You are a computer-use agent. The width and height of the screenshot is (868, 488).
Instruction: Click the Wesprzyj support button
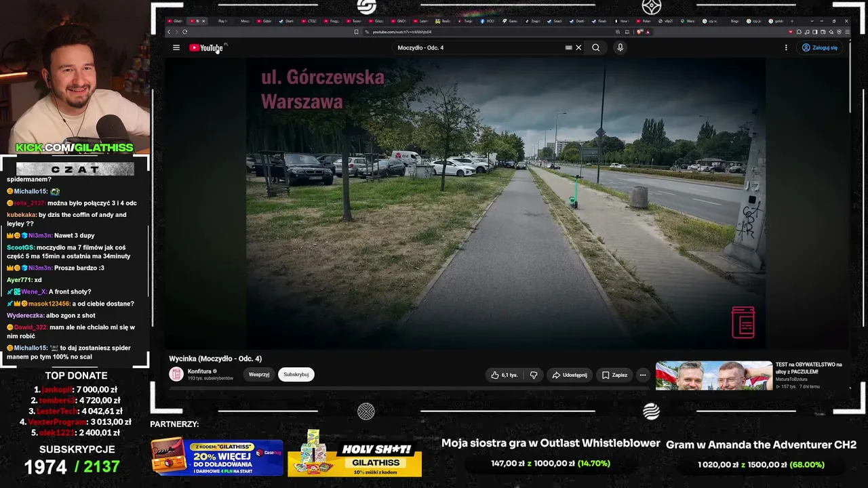tap(259, 374)
